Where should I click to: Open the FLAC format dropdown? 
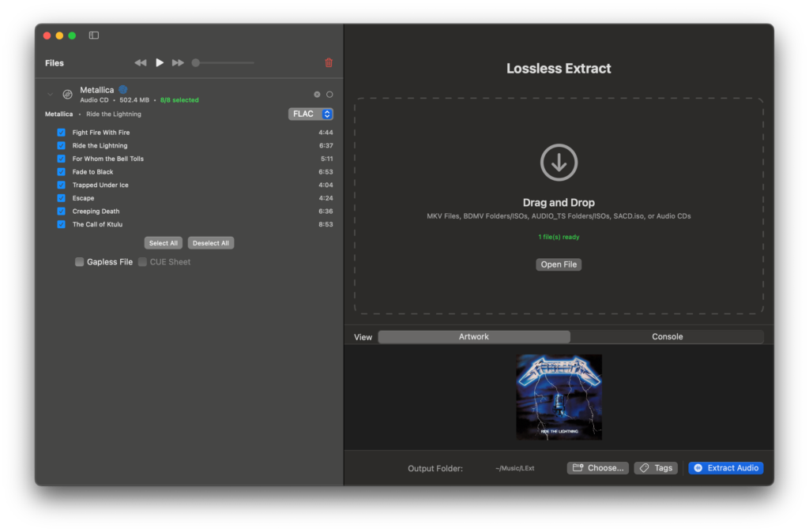click(310, 114)
